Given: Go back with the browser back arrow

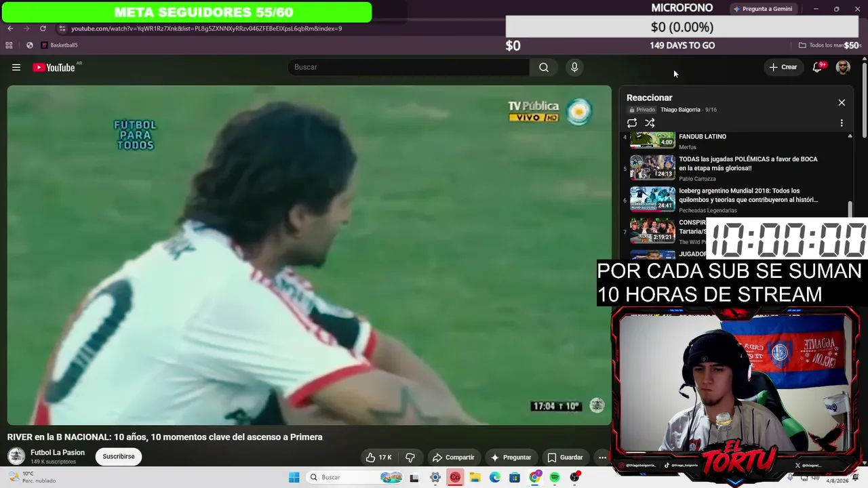Looking at the screenshot, I should 10,28.
